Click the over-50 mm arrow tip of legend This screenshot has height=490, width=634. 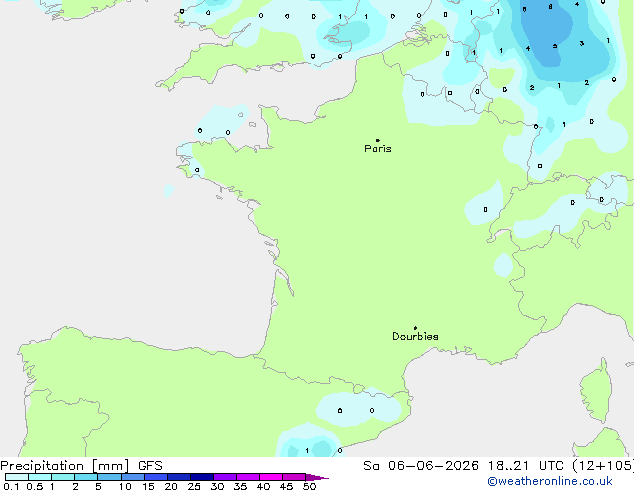[317, 477]
